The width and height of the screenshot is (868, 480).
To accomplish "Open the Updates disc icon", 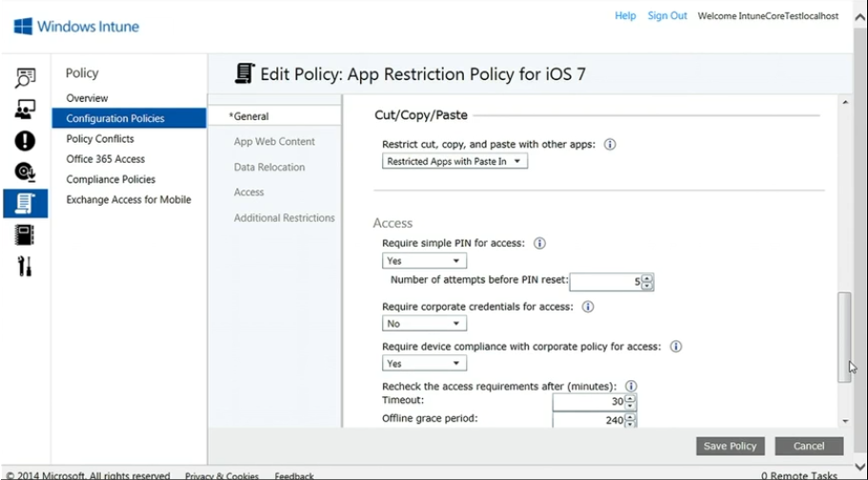I will pyautogui.click(x=26, y=172).
